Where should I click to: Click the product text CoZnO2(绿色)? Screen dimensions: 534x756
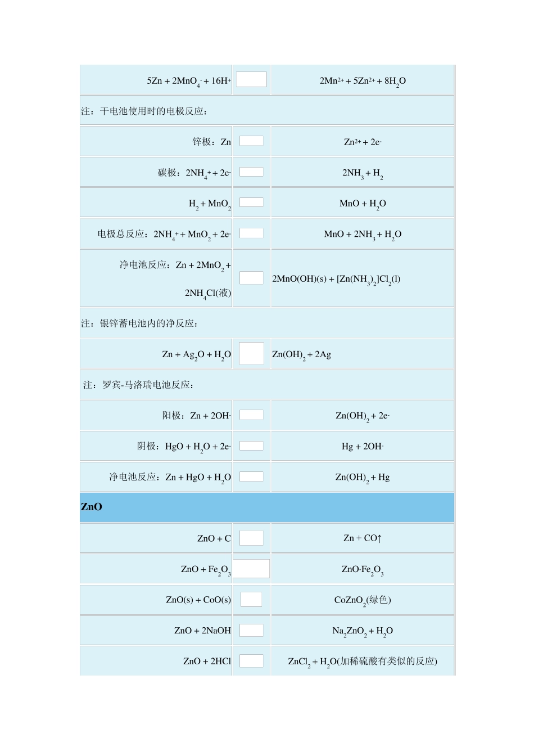(x=363, y=600)
